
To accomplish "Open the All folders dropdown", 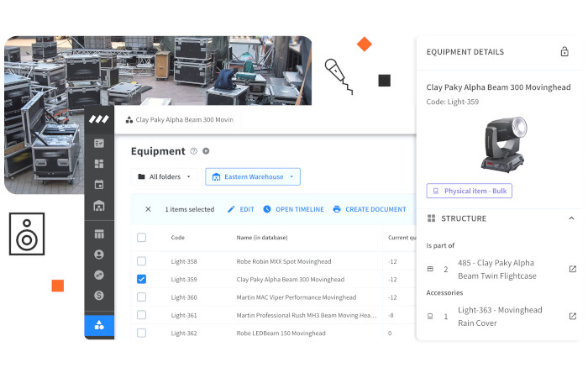I will (x=164, y=176).
